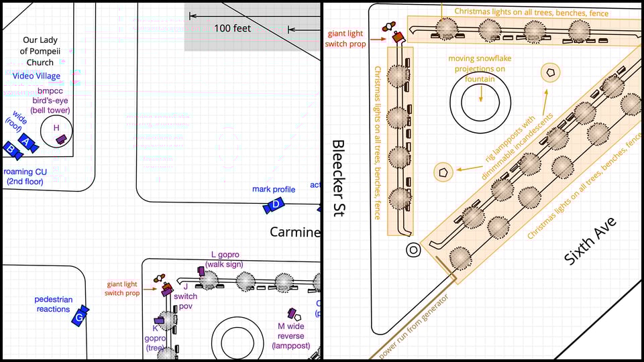The width and height of the screenshot is (644, 362).
Task: Select the mark profile camera D
Action: 274,206
